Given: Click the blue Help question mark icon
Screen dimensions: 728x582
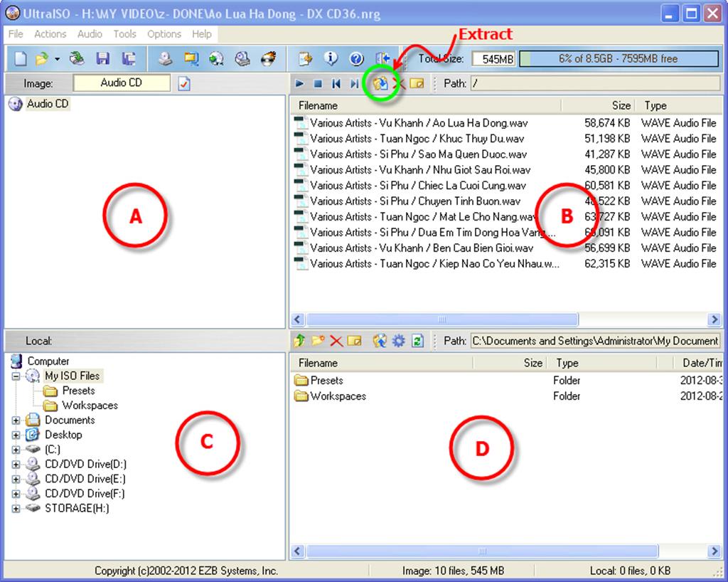Looking at the screenshot, I should click(x=357, y=58).
